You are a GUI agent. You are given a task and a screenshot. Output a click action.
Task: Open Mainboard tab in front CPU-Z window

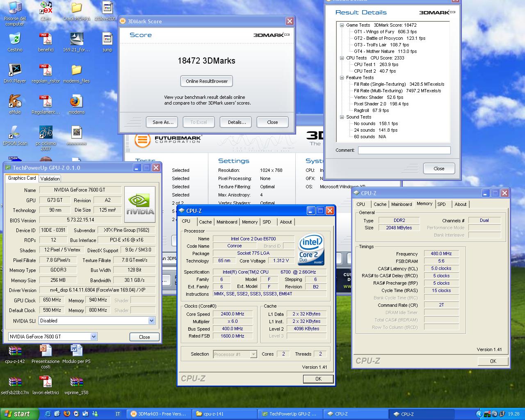[x=227, y=222]
